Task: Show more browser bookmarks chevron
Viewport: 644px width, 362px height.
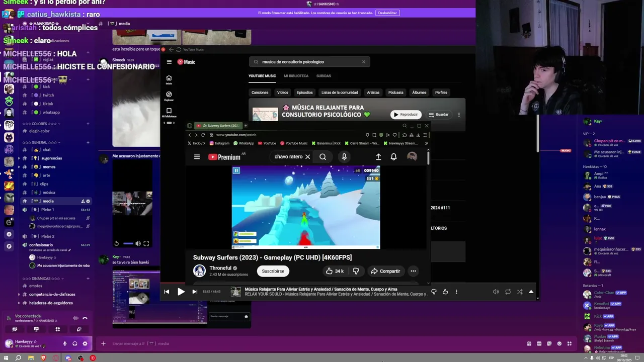Action: coord(426,143)
